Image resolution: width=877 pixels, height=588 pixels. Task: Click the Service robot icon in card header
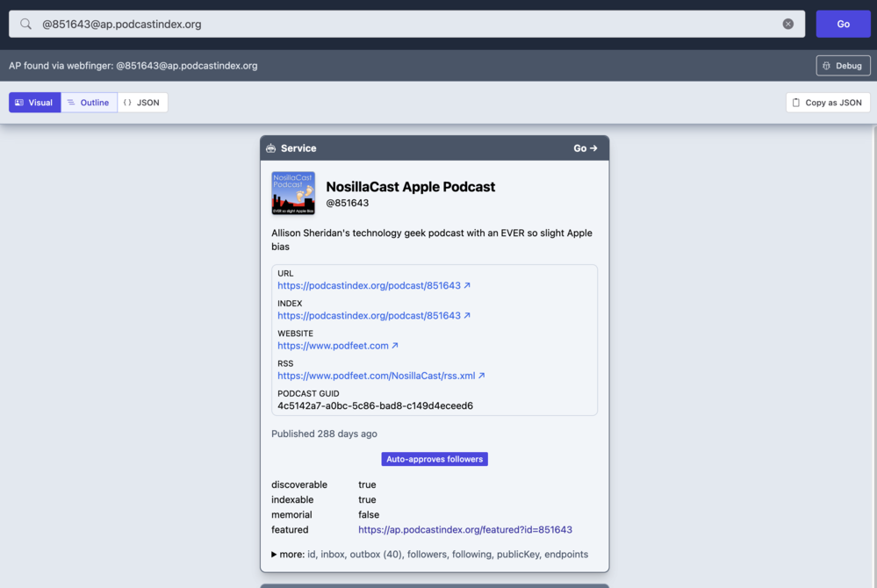[x=270, y=148]
